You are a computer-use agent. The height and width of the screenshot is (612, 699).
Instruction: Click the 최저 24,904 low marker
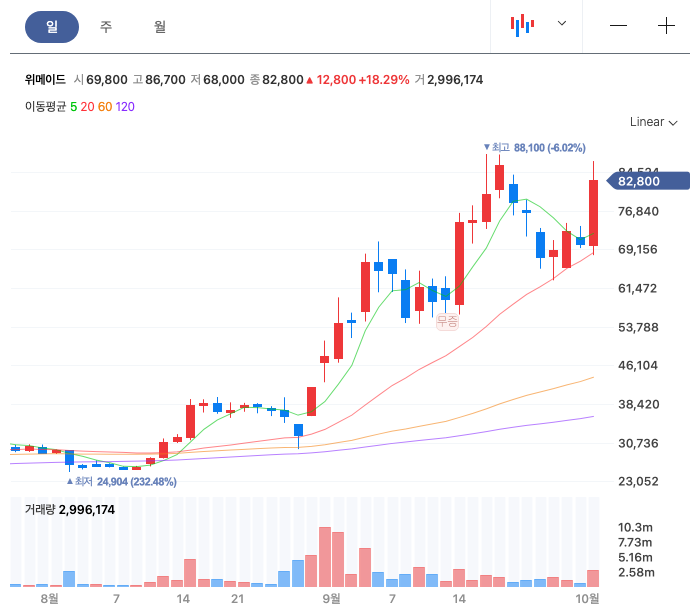122,482
